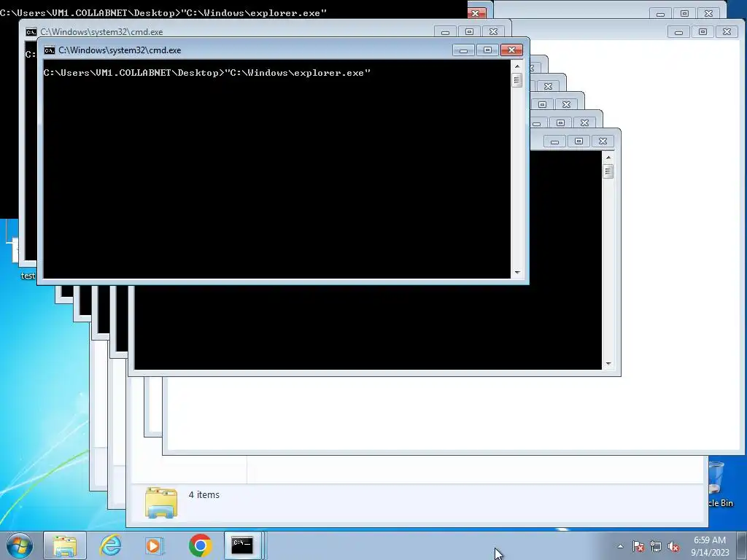Close the frontmost cmd.exe window

(x=511, y=50)
